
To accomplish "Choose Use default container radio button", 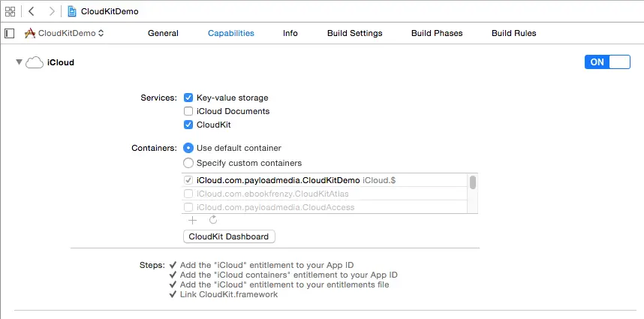I will click(188, 148).
